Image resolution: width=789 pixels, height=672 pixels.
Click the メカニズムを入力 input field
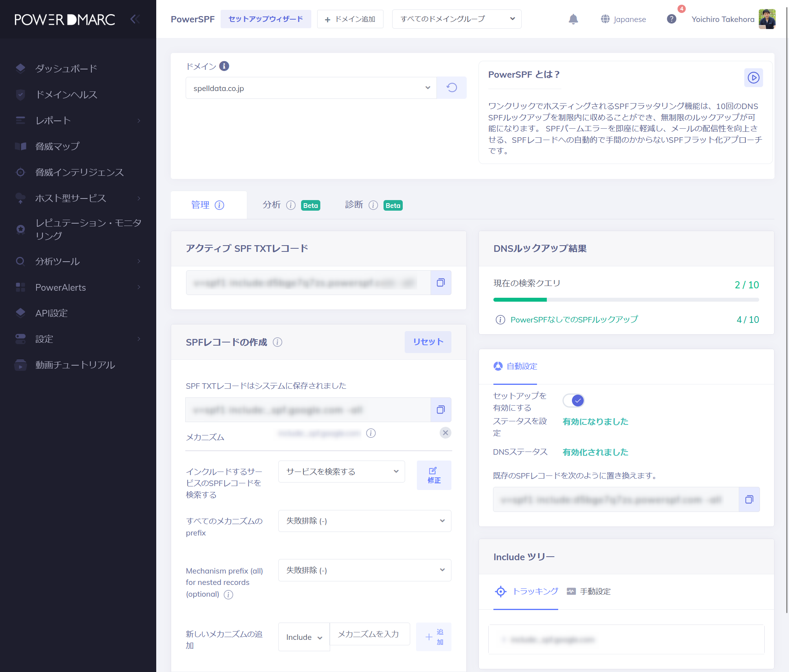pyautogui.click(x=370, y=634)
